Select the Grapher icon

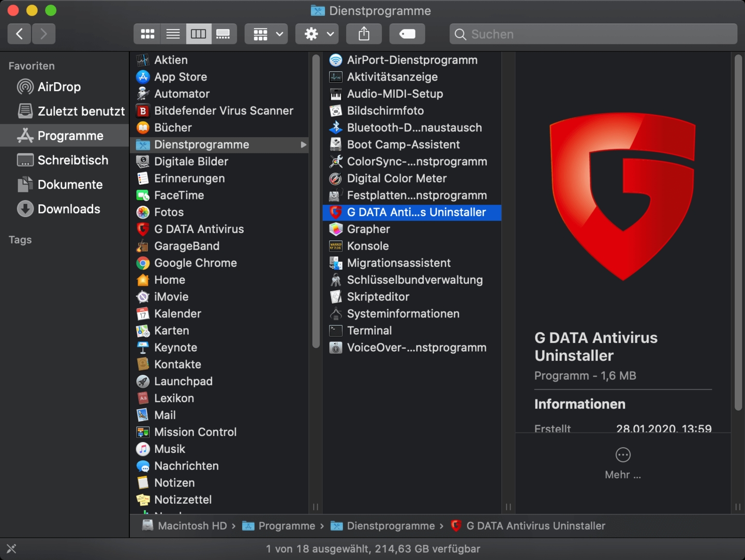(x=336, y=229)
